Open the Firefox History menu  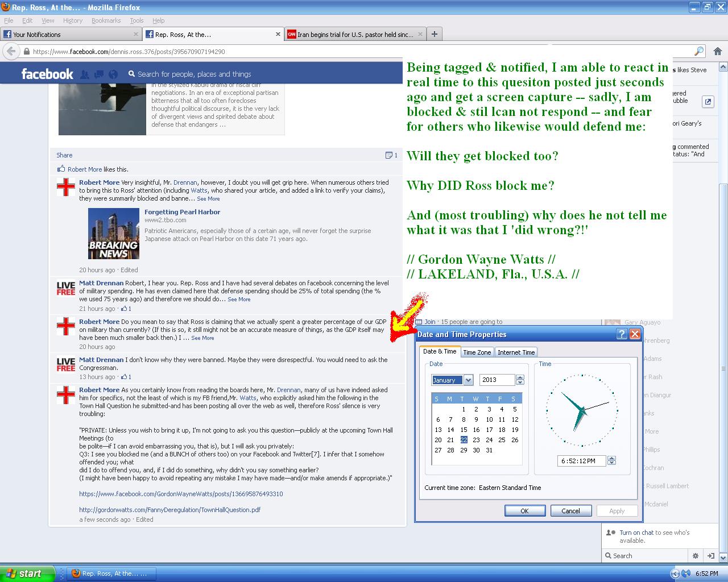coord(73,20)
